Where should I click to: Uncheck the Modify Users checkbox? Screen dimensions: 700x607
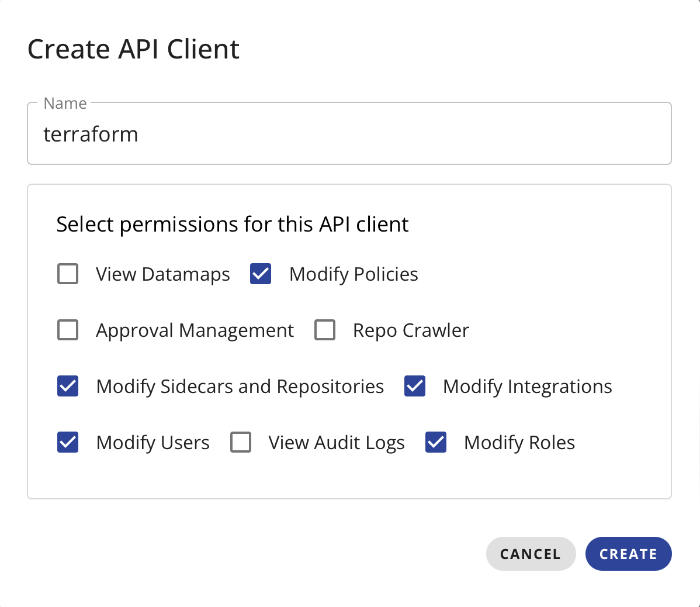(68, 442)
